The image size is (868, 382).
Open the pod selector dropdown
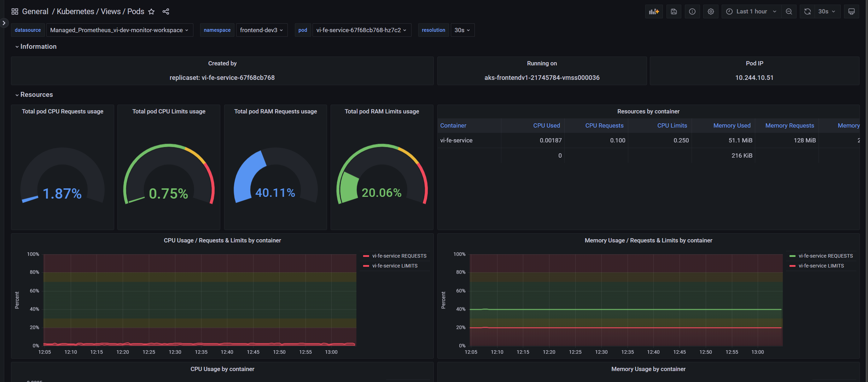point(361,30)
